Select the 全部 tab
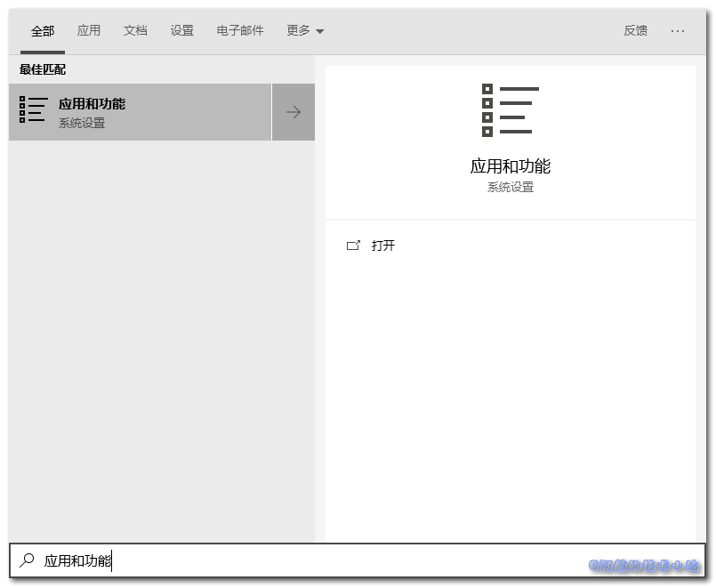Screen dimensions: 716x588 (x=43, y=31)
